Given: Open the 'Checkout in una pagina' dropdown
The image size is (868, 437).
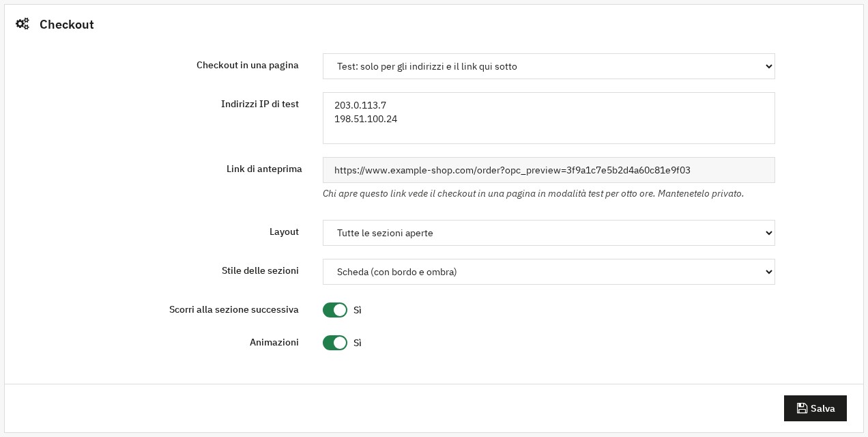Looking at the screenshot, I should coord(549,66).
